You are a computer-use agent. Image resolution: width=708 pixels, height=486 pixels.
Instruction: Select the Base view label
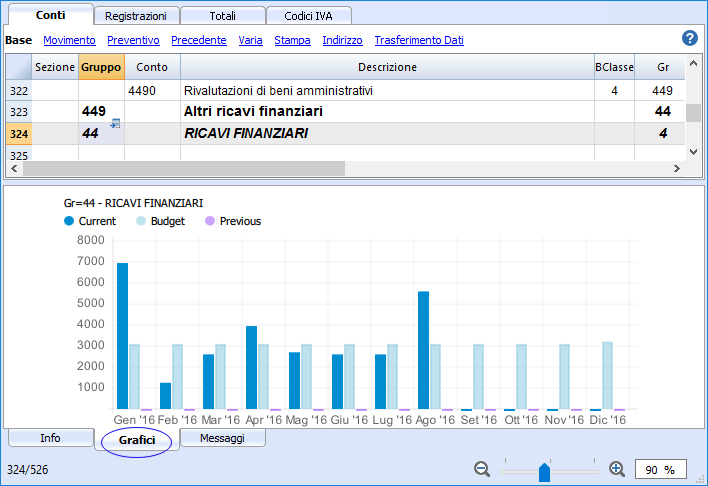click(x=19, y=40)
